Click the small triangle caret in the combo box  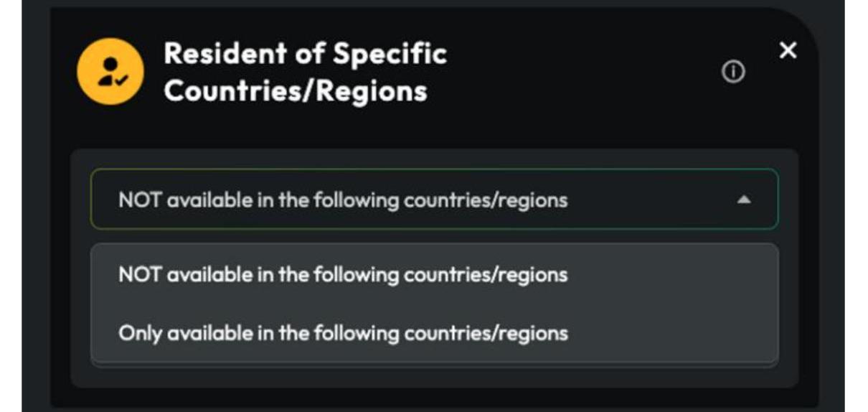click(744, 200)
